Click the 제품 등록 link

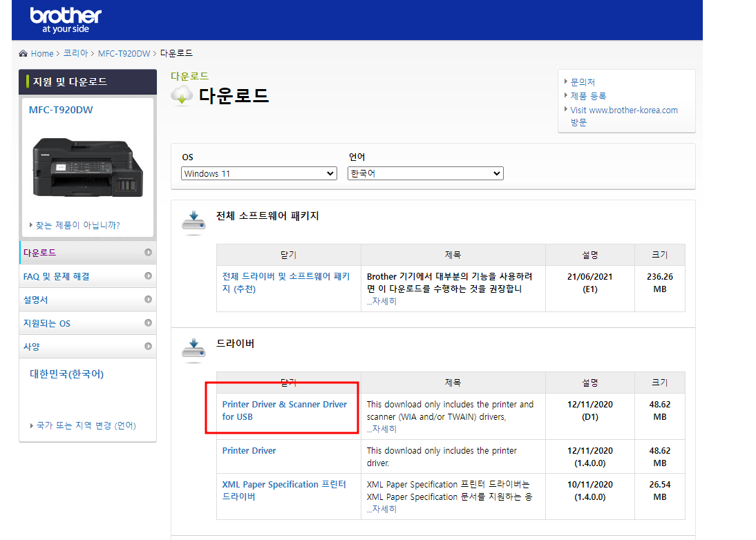click(588, 96)
